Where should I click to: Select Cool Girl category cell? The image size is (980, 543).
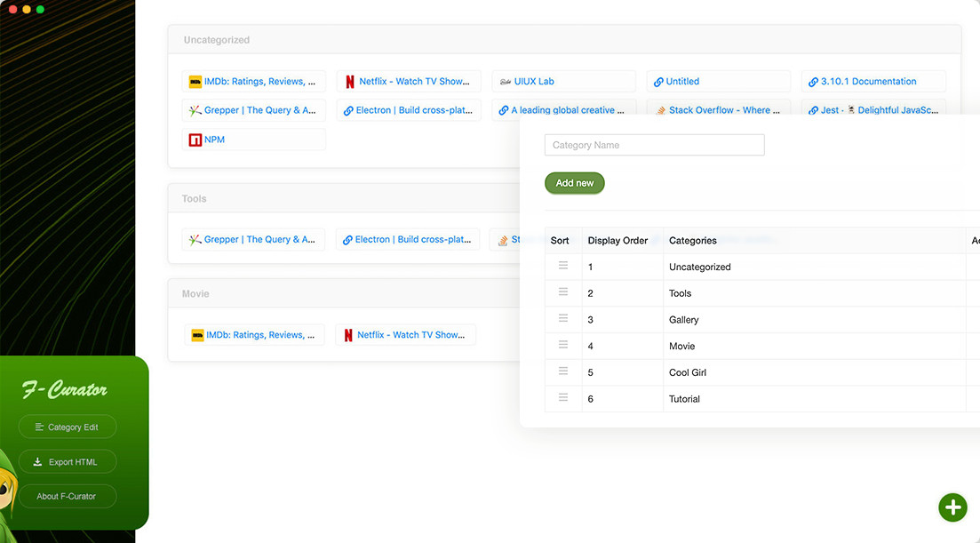815,372
